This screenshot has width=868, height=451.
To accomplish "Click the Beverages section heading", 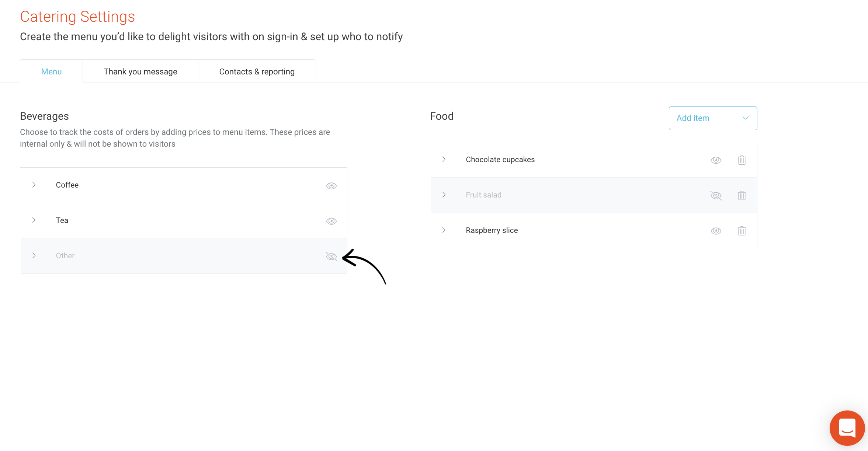I will click(44, 116).
